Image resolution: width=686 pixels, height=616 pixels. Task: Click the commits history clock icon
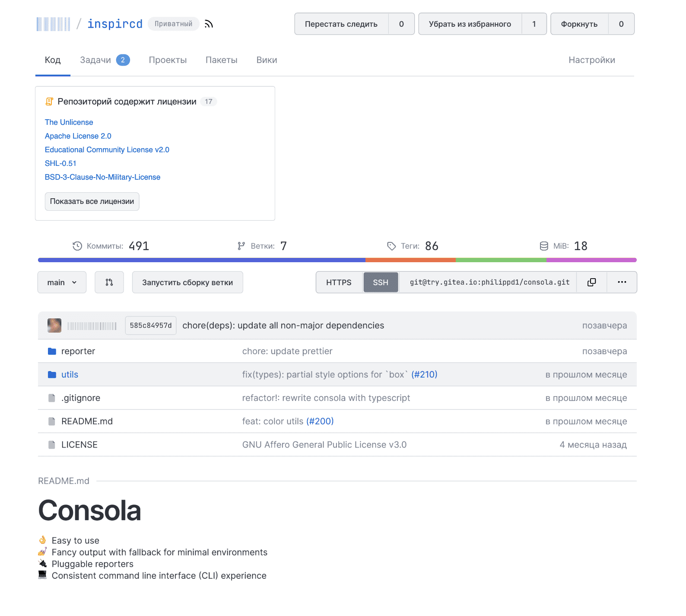pos(77,246)
